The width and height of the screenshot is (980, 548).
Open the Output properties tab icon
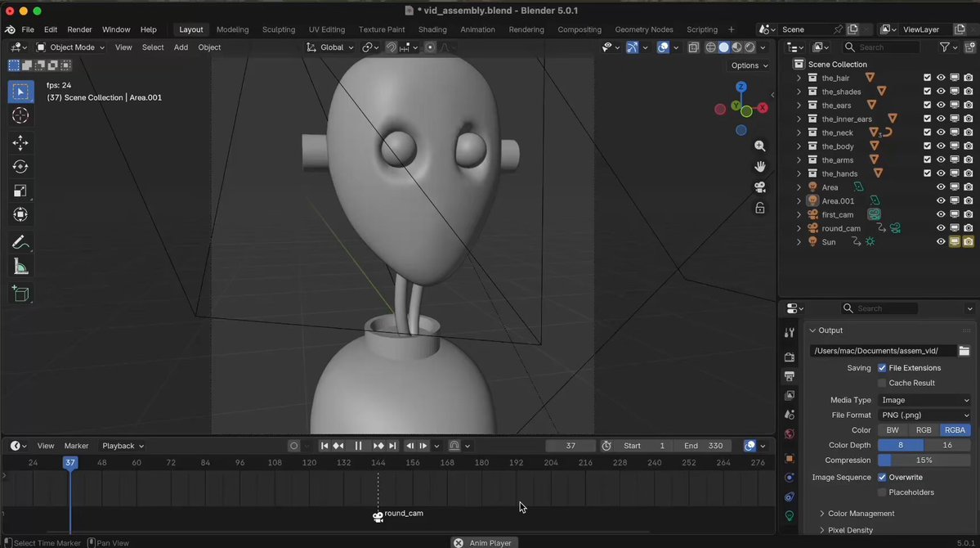790,376
